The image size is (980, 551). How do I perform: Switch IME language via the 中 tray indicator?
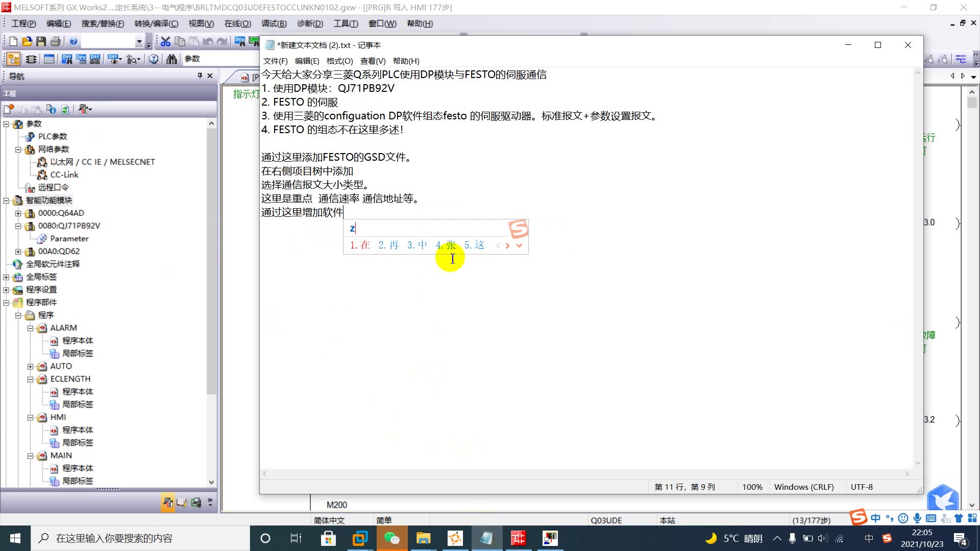coord(869,538)
